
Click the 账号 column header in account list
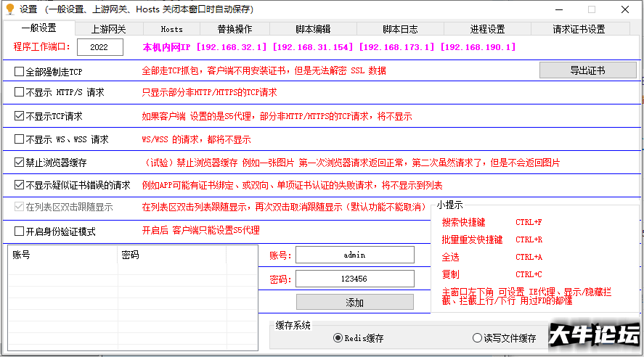pyautogui.click(x=63, y=255)
